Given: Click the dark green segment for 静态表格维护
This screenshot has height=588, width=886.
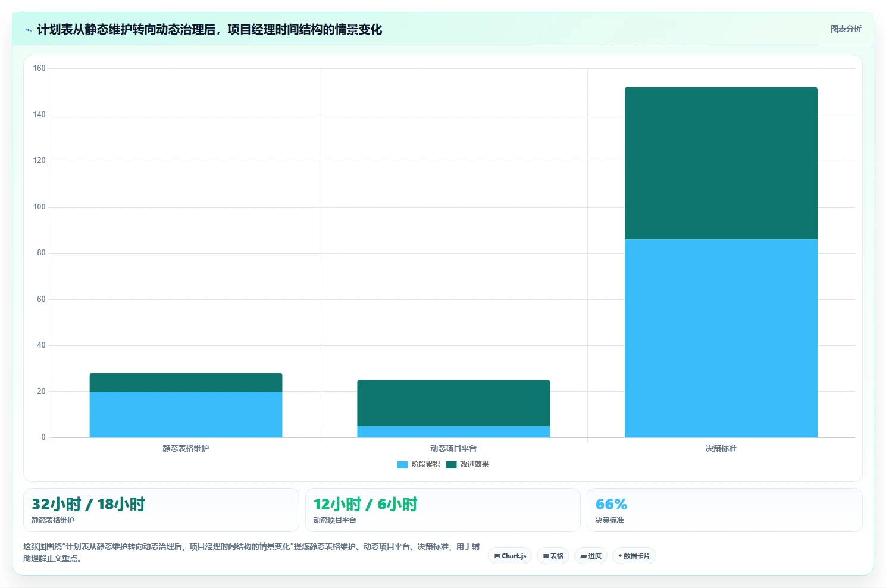Looking at the screenshot, I should click(x=186, y=382).
